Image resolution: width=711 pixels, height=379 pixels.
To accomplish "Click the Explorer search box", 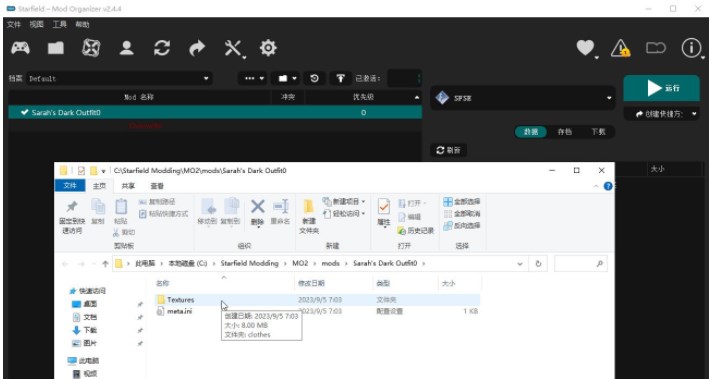I will (581, 263).
